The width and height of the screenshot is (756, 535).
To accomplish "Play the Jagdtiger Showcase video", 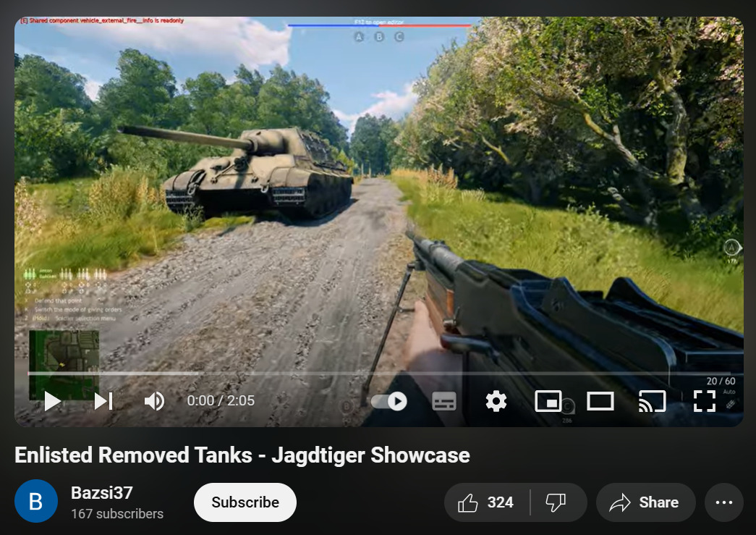I will [52, 400].
